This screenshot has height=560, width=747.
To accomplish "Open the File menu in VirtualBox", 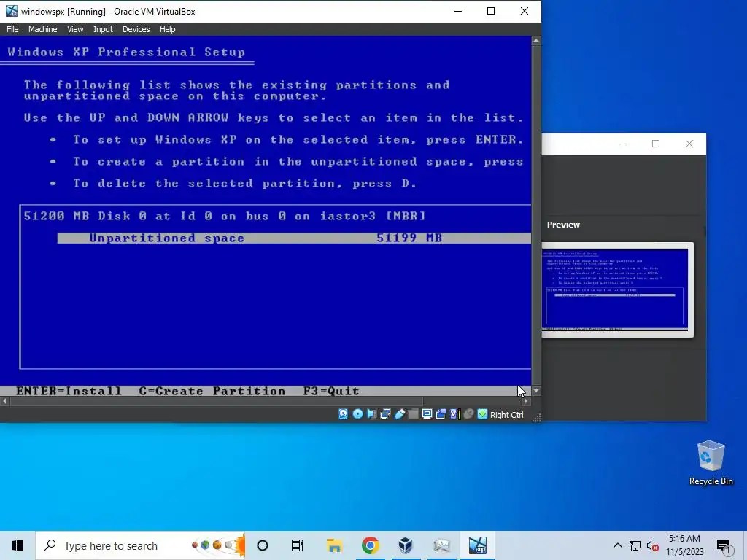I will (x=12, y=29).
